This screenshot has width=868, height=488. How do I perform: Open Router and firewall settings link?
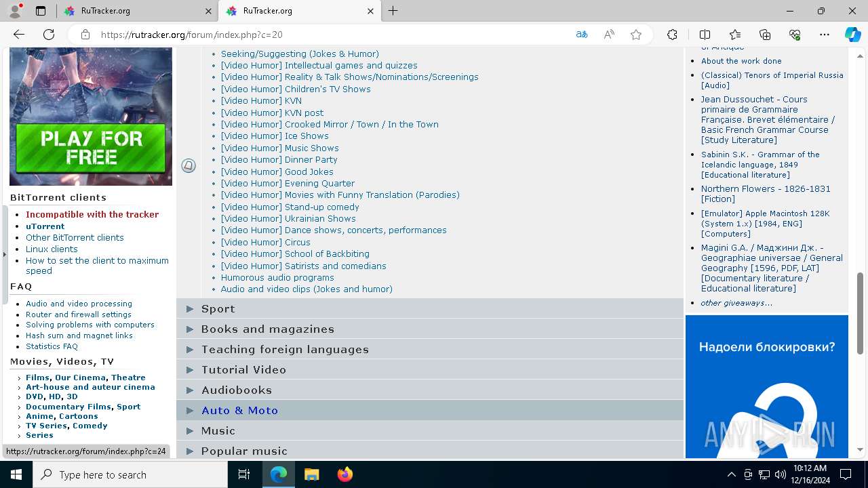click(x=79, y=314)
